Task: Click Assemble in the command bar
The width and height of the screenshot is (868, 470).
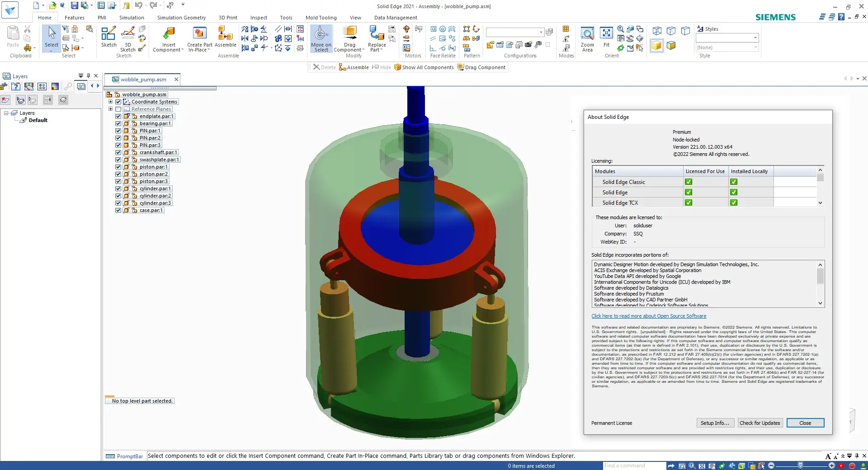Action: coord(354,67)
